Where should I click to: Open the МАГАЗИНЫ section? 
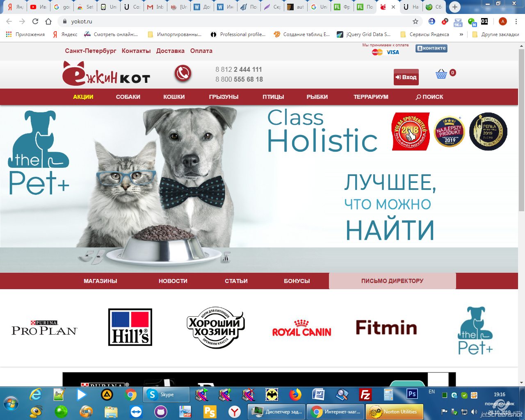pyautogui.click(x=100, y=281)
